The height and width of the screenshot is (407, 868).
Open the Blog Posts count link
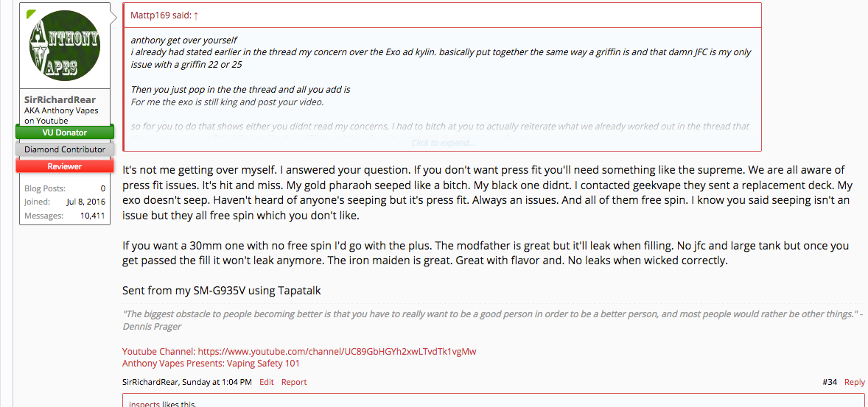(x=102, y=188)
